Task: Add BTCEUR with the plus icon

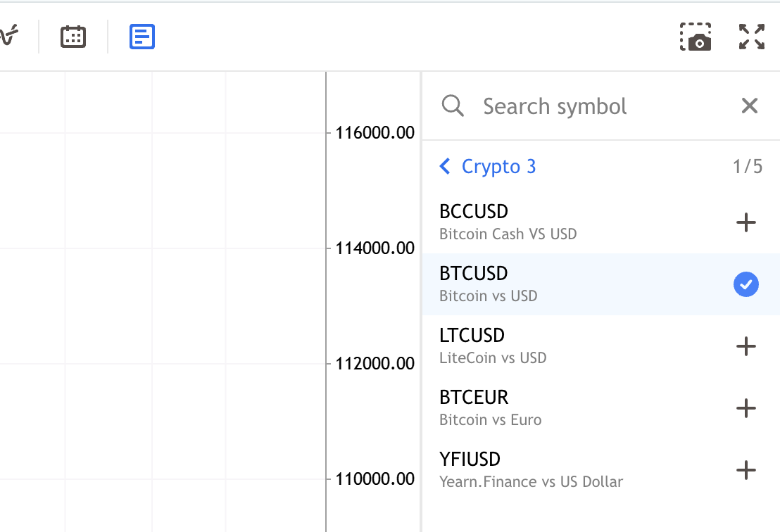Action: click(746, 408)
